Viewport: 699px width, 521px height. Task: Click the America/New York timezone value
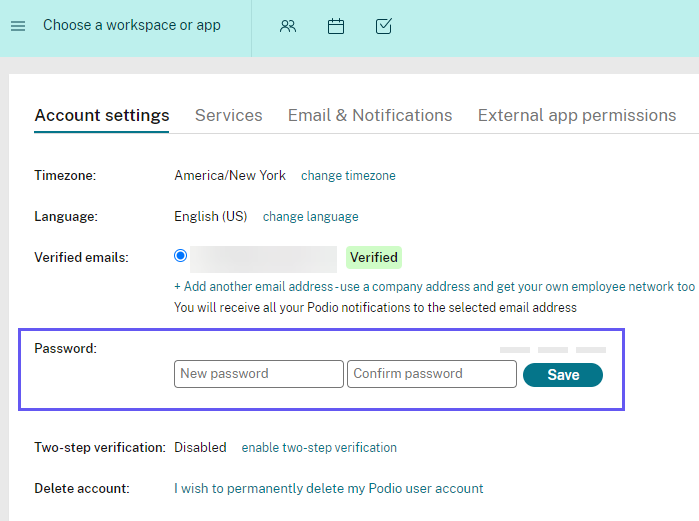click(230, 176)
